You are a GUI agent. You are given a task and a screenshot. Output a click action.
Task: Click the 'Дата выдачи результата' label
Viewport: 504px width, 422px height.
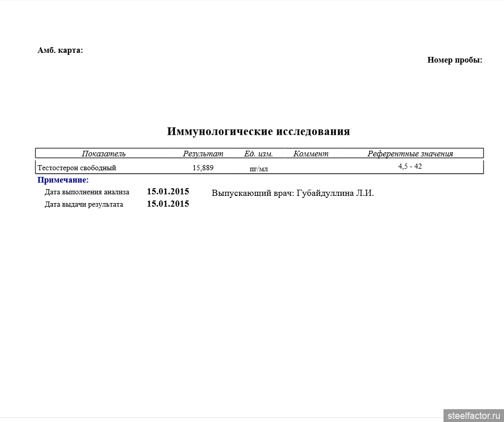click(x=84, y=204)
